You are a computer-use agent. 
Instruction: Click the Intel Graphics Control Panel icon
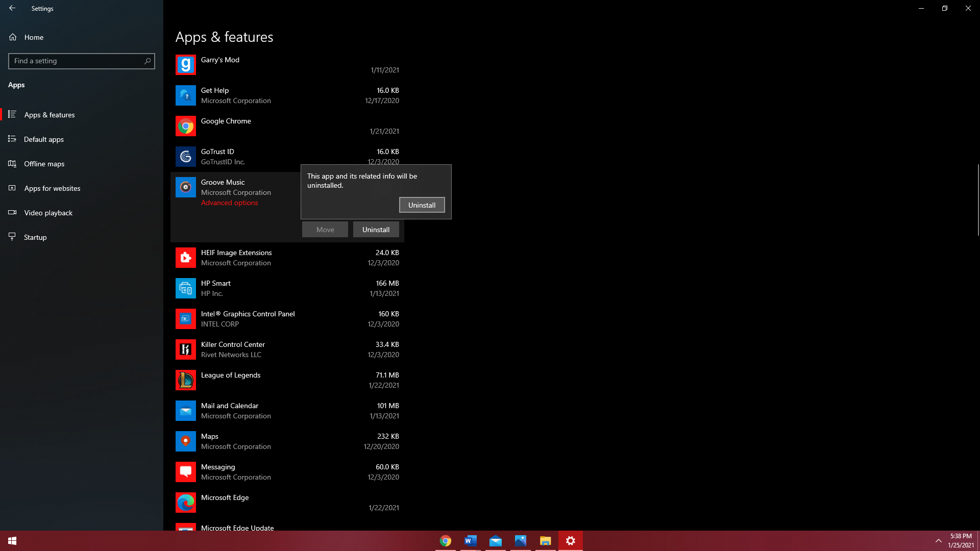coord(185,319)
